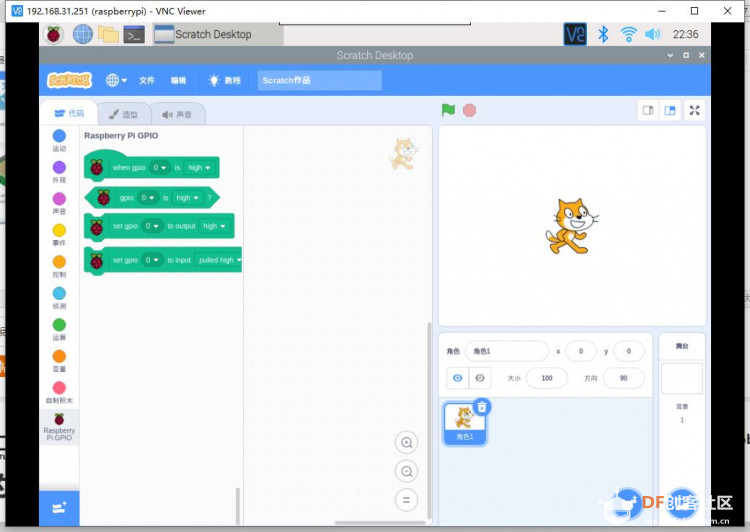Open high dropdown in 'when gpio' block
750x532 pixels.
199,167
